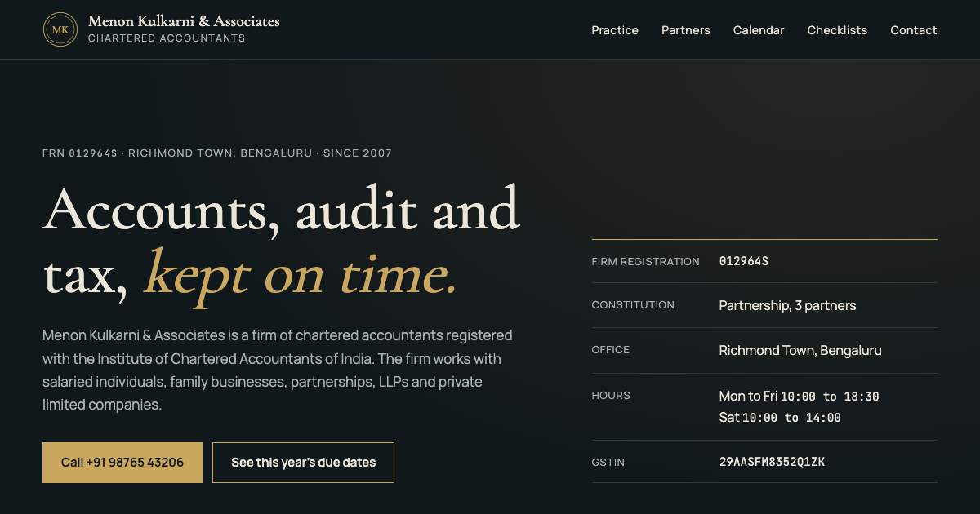Click the Constitution label
Image resolution: width=980 pixels, height=514 pixels.
pos(633,305)
